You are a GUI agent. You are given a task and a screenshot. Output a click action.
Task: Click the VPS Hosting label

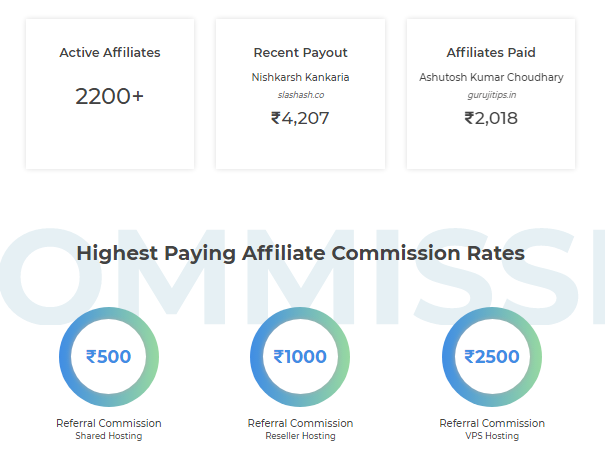[492, 436]
